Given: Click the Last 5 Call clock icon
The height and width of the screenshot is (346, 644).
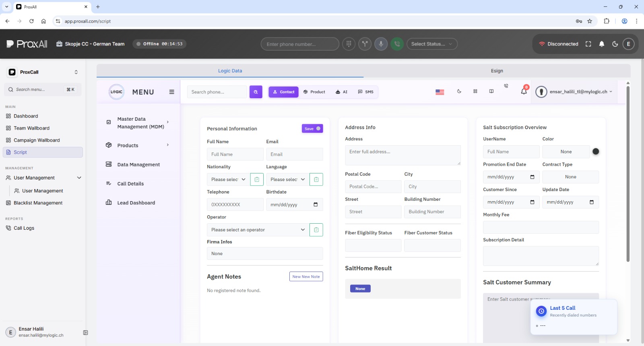Looking at the screenshot, I should click(541, 311).
